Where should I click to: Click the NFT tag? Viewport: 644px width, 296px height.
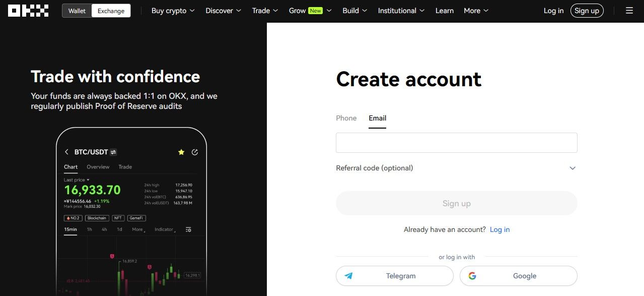coord(118,218)
